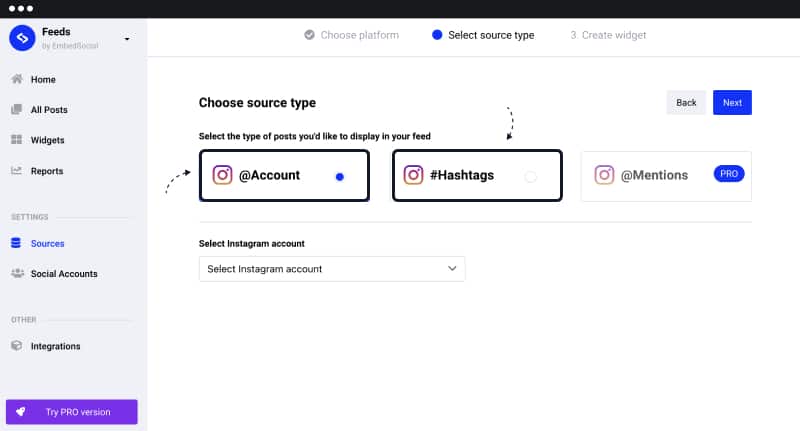Click the Try PRO version button
800x431 pixels.
(71, 412)
